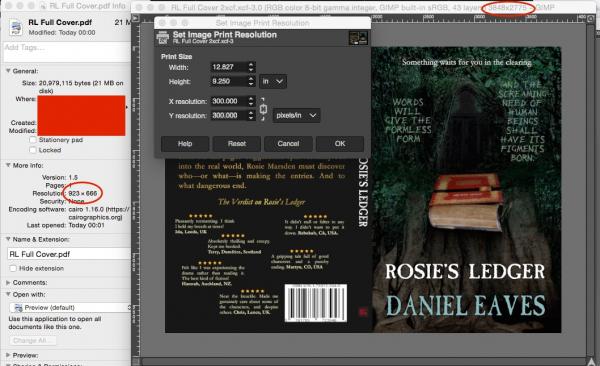Image resolution: width=600 pixels, height=366 pixels.
Task: Click the Y resolution field
Action: click(x=229, y=115)
